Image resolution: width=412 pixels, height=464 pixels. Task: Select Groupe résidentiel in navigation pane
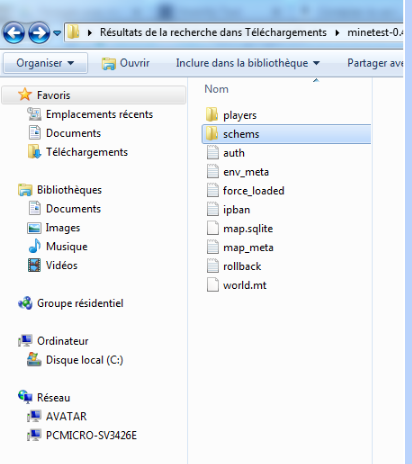(x=80, y=303)
